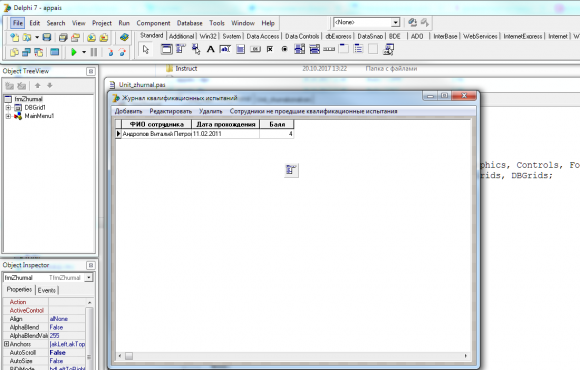Expand the DBGrid1 node in the tree
The width and height of the screenshot is (580, 370).
click(x=8, y=108)
